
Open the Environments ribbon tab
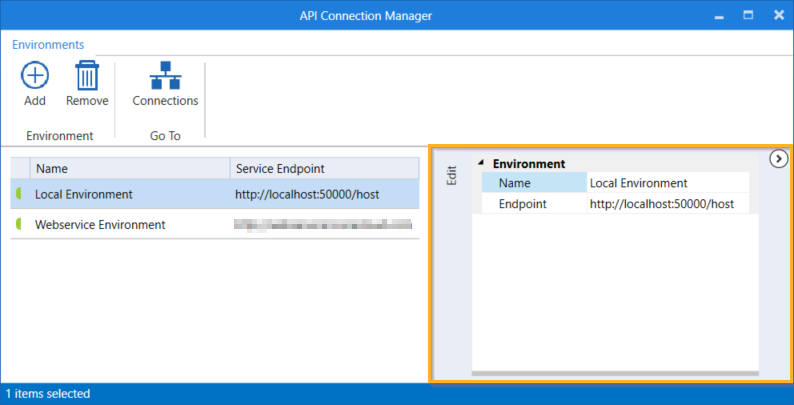pos(48,44)
